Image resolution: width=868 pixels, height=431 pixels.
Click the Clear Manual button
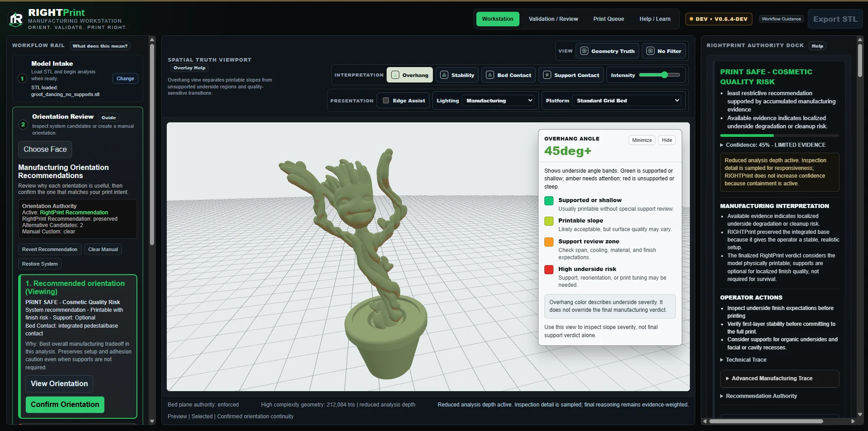103,249
